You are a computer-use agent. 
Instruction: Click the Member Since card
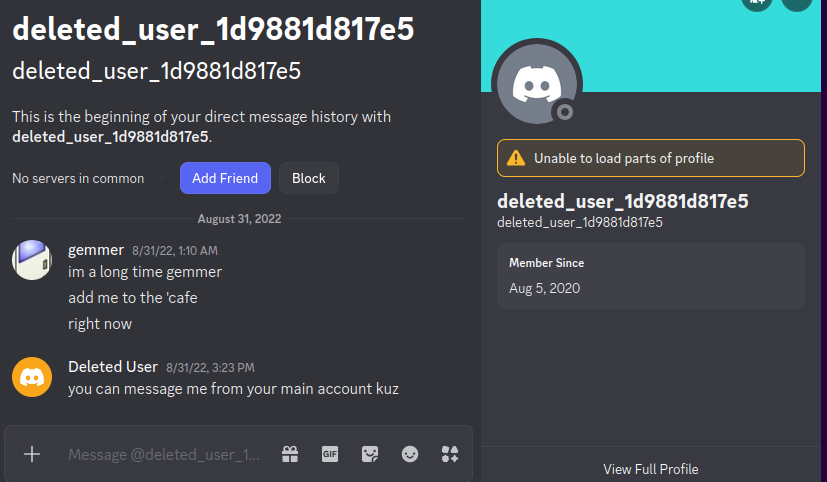650,276
